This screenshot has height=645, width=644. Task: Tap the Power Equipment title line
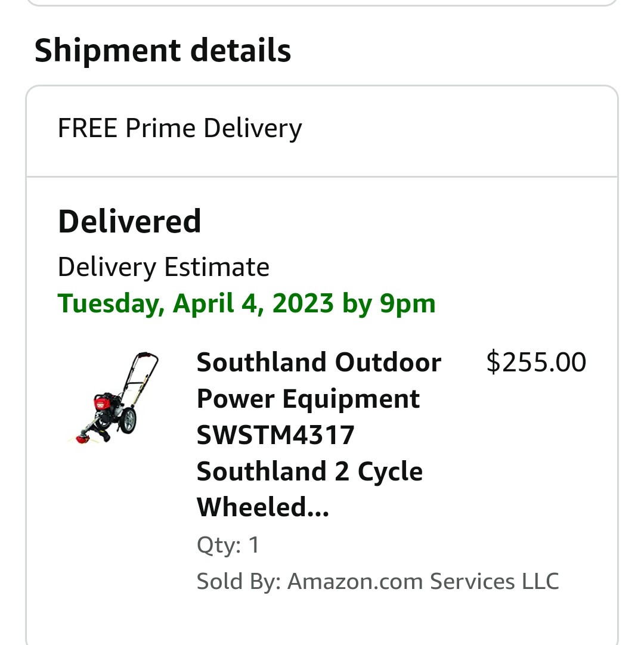click(308, 399)
